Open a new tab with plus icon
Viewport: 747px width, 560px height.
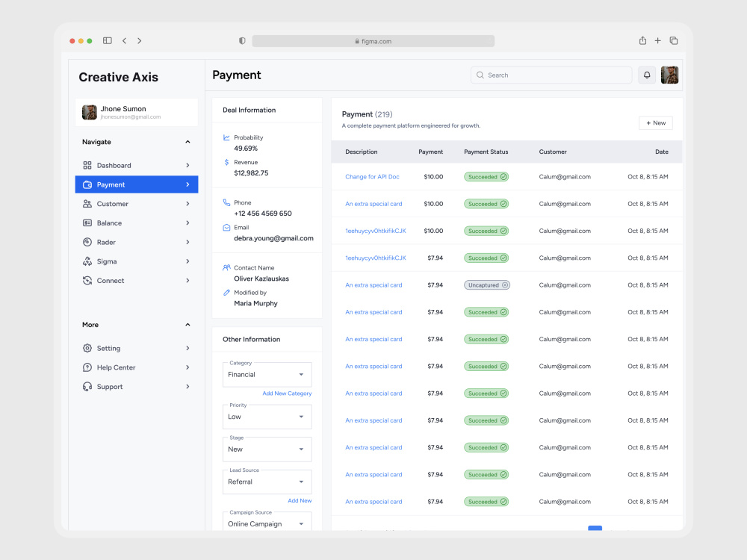point(658,41)
